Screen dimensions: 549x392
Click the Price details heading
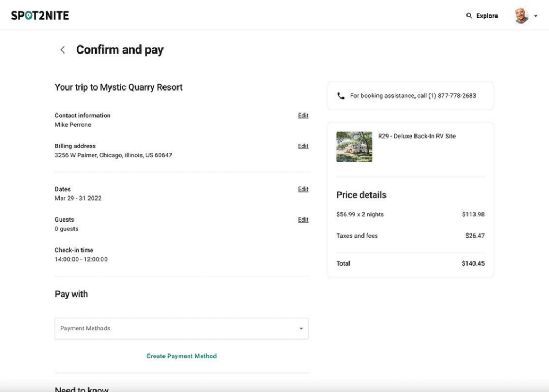(x=361, y=195)
